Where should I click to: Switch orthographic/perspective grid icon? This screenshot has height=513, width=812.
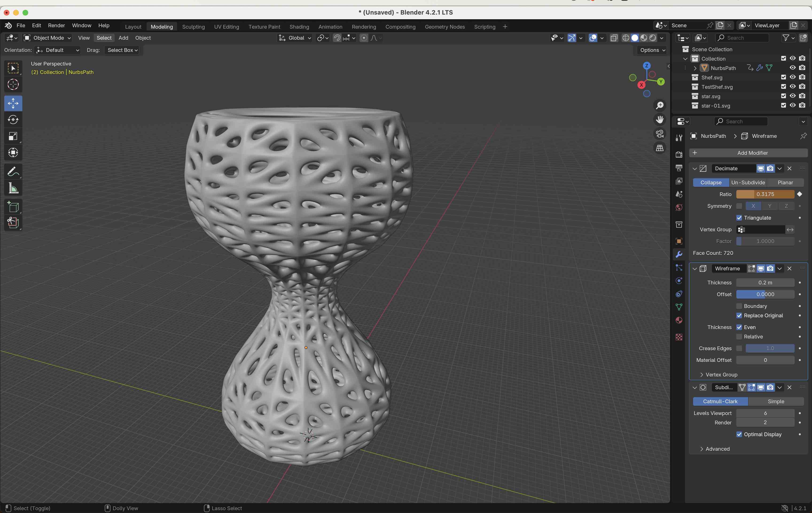[660, 148]
